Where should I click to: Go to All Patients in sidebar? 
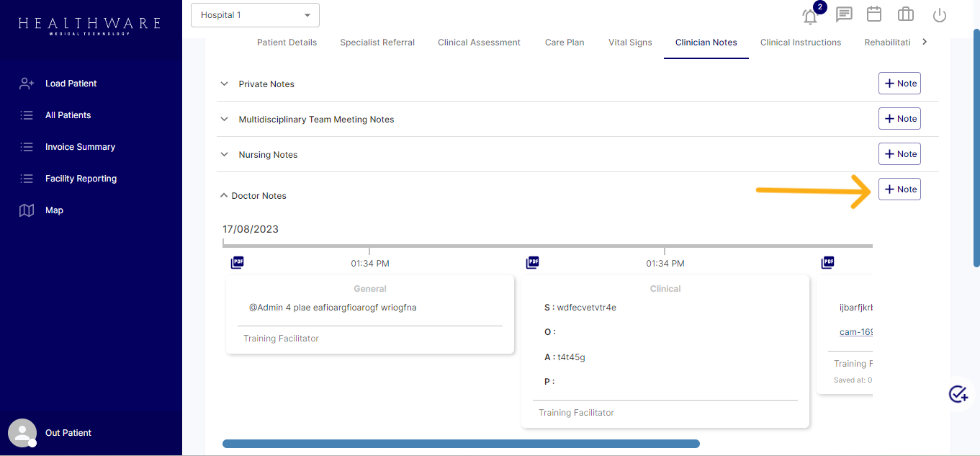click(68, 115)
